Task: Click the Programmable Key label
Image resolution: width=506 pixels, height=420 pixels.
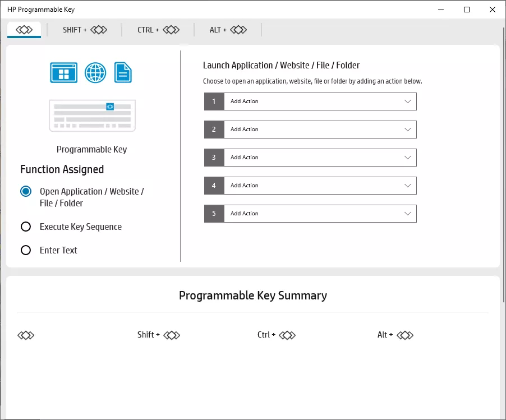Action: [91, 149]
